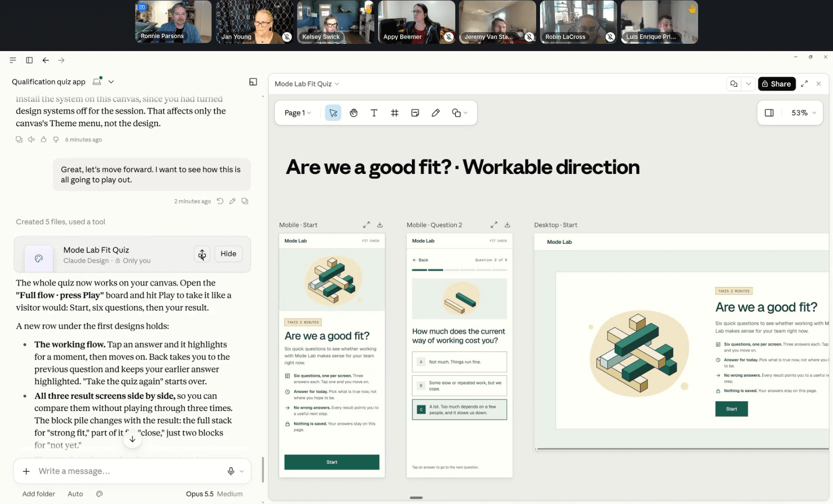This screenshot has width=833, height=504.
Task: Click the icon left of the Hide button
Action: pos(202,254)
